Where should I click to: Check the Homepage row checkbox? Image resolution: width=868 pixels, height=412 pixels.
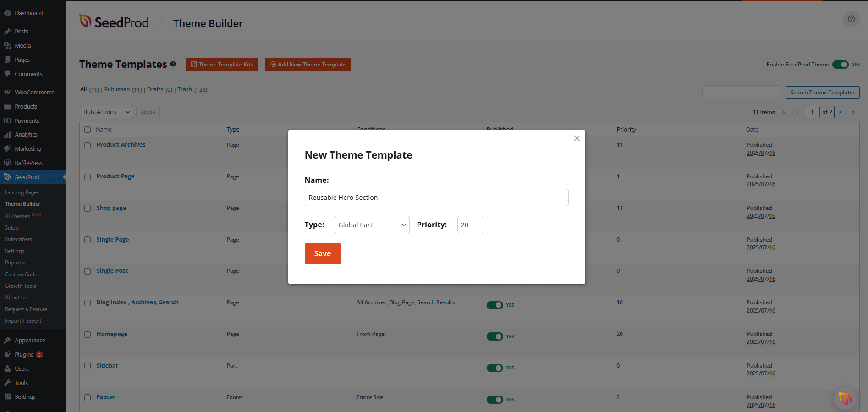pos(88,335)
